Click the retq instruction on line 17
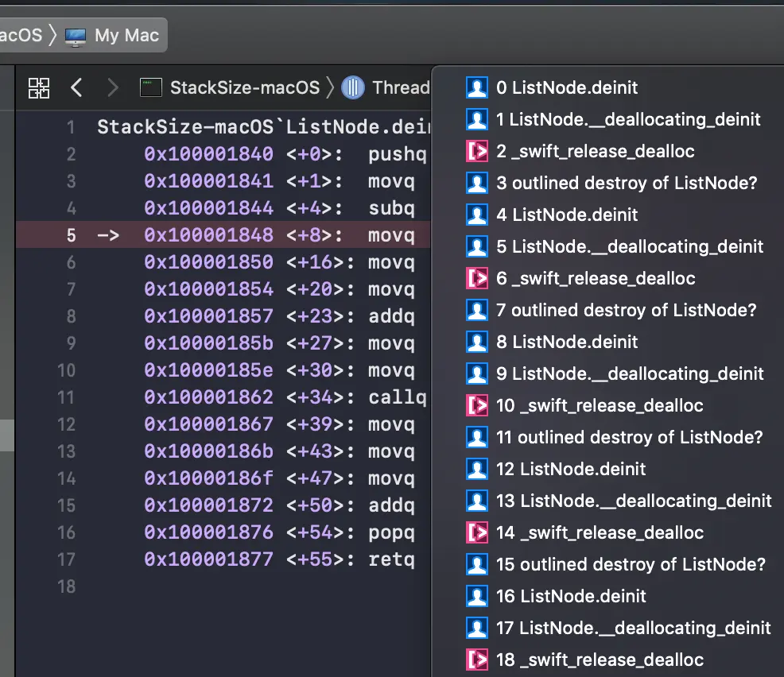 (391, 560)
